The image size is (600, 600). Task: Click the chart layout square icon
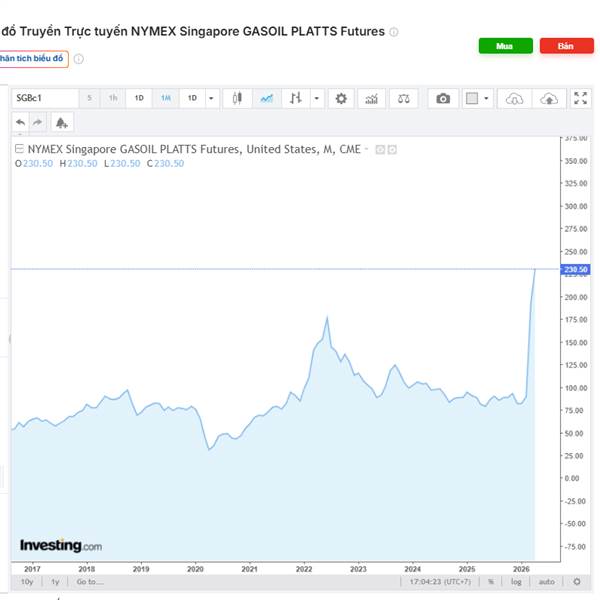[x=472, y=98]
